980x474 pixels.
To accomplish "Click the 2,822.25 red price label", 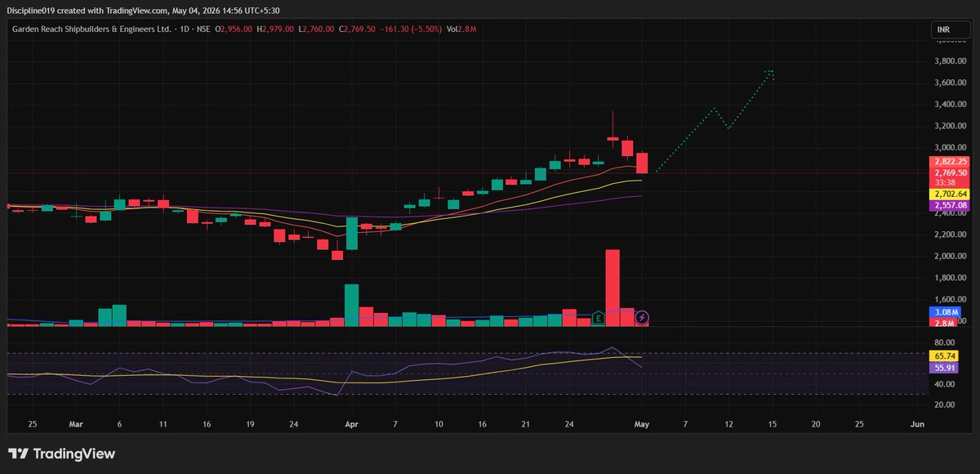I will [949, 162].
